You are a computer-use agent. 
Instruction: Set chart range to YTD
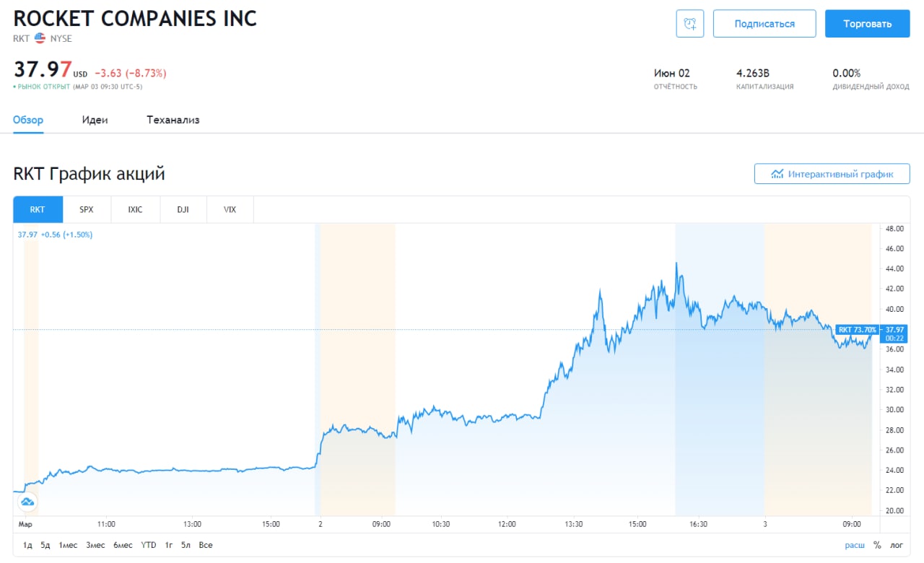point(149,545)
